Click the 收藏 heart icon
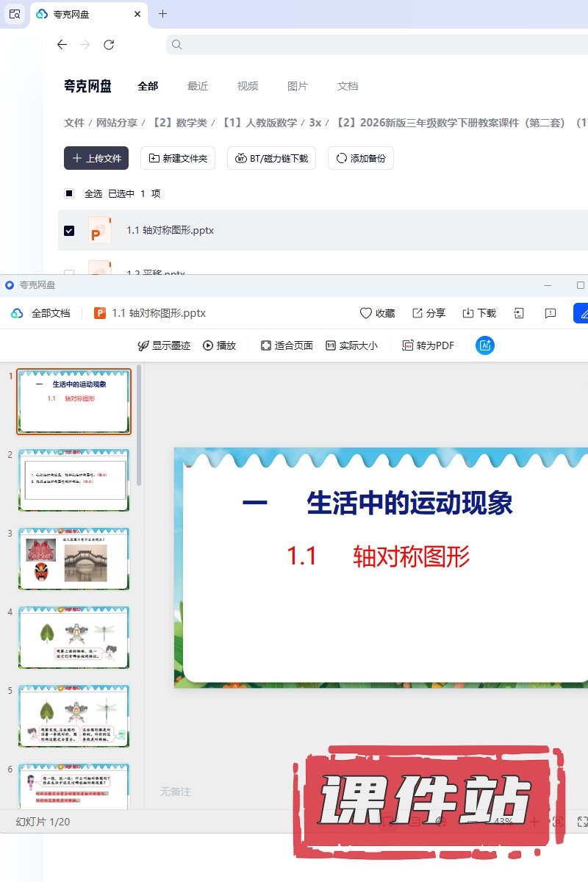Viewport: 588px width, 882px height. (x=366, y=313)
